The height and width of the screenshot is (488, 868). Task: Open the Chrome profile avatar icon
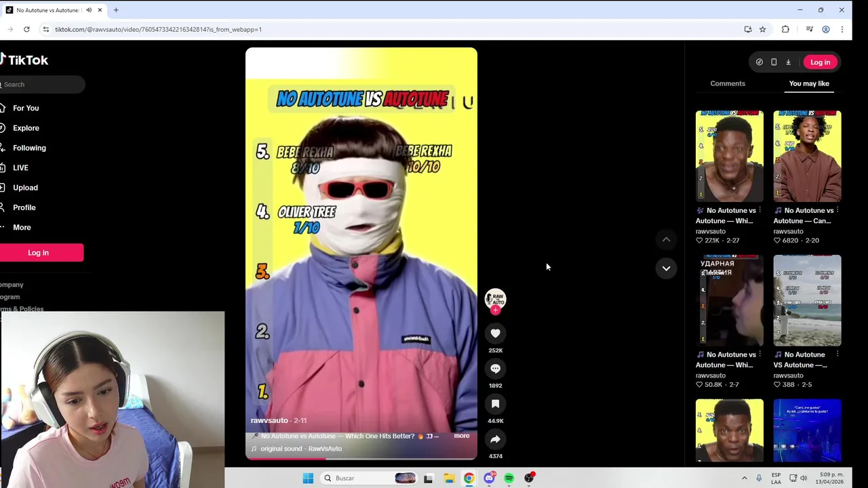pos(826,29)
